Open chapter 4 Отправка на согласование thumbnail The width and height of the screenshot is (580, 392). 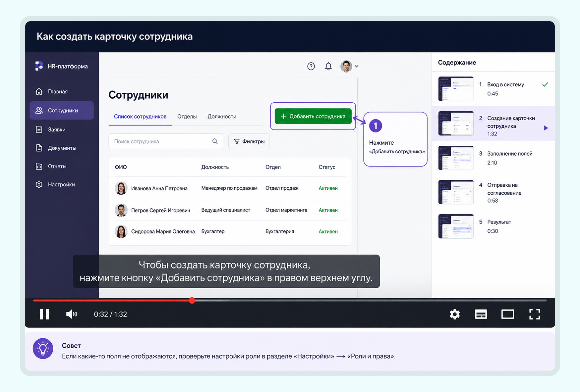456,192
